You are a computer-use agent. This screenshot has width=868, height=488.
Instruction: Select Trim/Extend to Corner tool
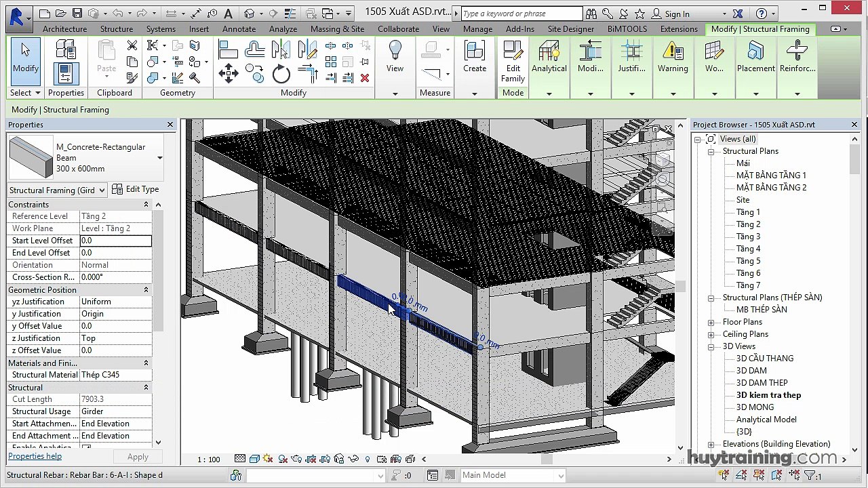(307, 74)
